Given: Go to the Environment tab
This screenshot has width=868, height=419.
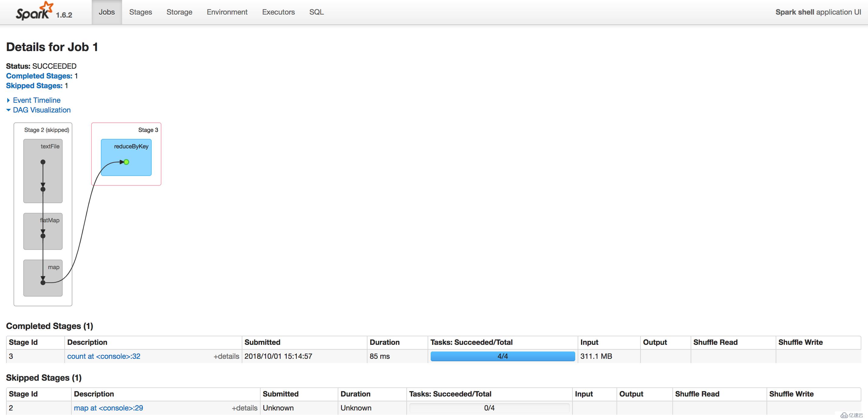Looking at the screenshot, I should [x=227, y=12].
